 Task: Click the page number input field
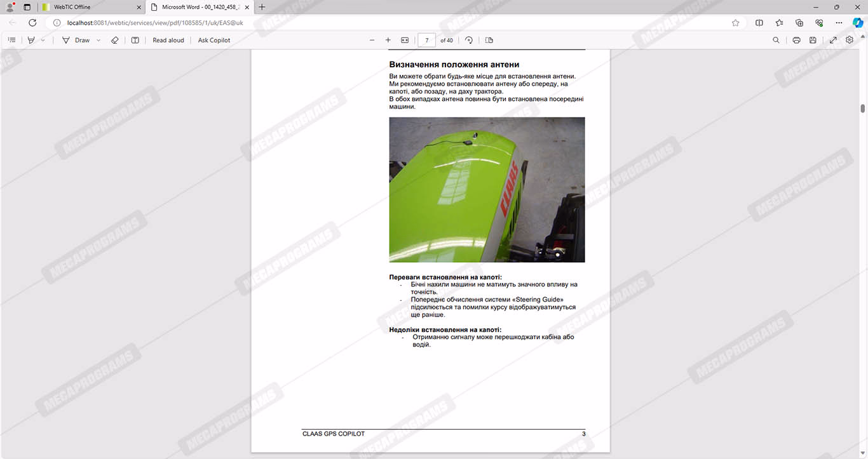(427, 40)
